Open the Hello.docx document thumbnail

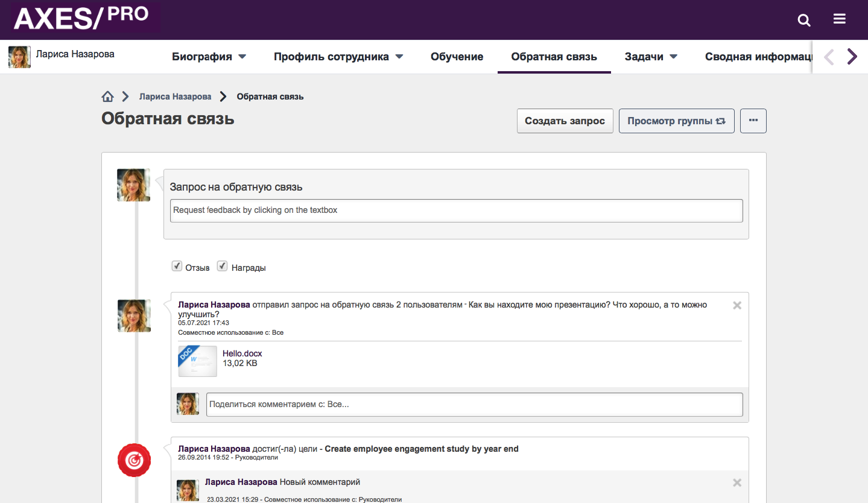click(198, 361)
